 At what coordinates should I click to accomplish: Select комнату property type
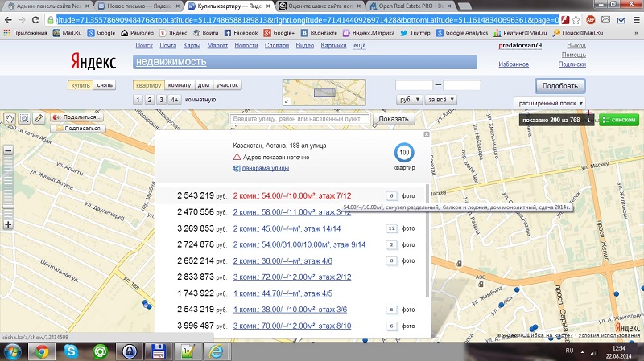tap(180, 85)
